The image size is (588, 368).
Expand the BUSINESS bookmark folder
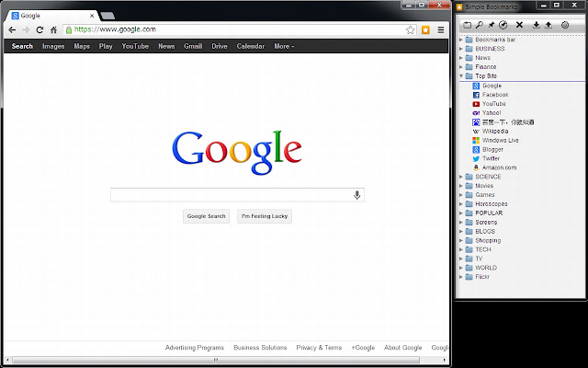[x=460, y=49]
